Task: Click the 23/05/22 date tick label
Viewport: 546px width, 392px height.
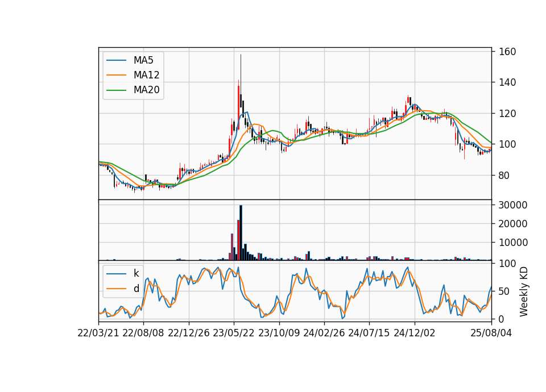Action: coord(234,333)
